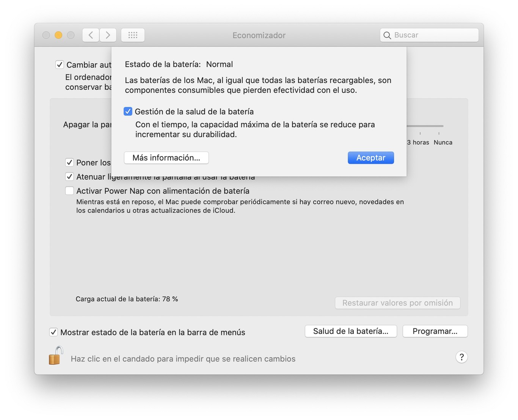Click Carga actual de la batería: 78 %
Screen dimensions: 518x420
[127, 299]
